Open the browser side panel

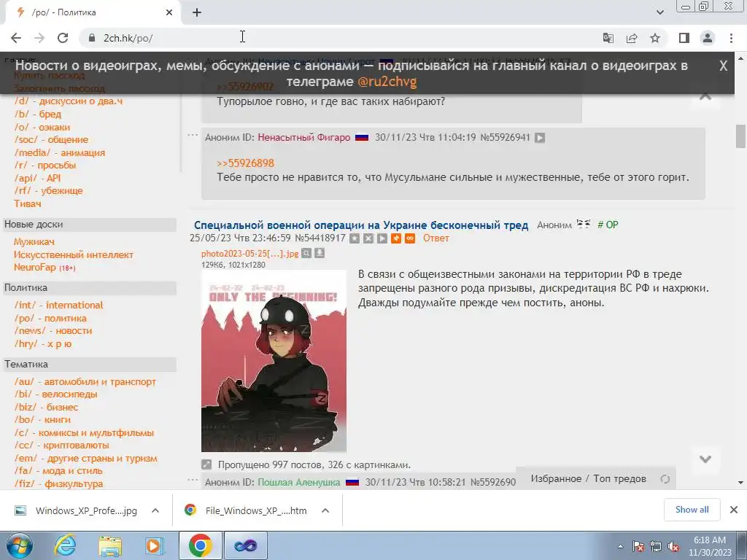[x=684, y=38]
